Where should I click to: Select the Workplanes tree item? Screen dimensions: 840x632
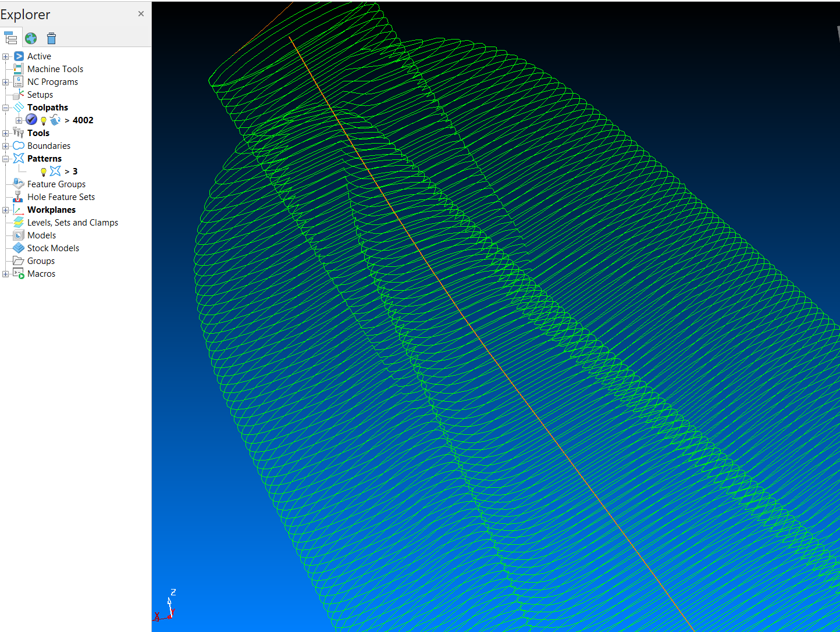point(51,209)
